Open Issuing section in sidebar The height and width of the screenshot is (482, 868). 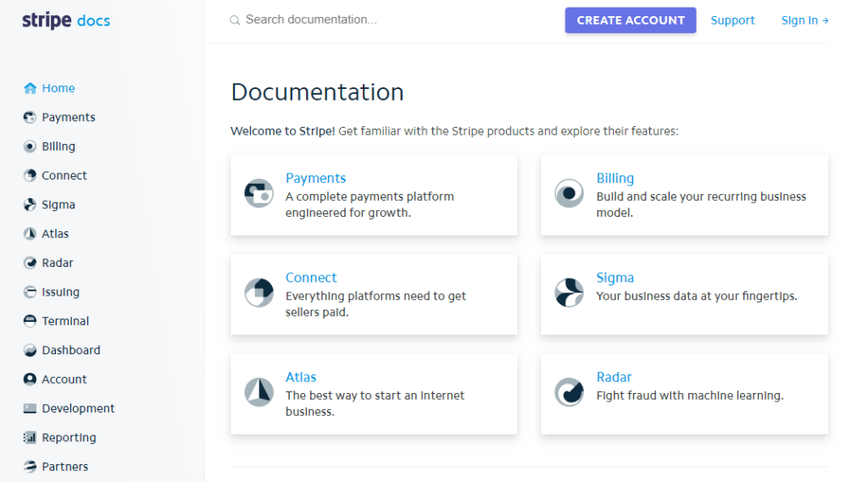(x=60, y=292)
